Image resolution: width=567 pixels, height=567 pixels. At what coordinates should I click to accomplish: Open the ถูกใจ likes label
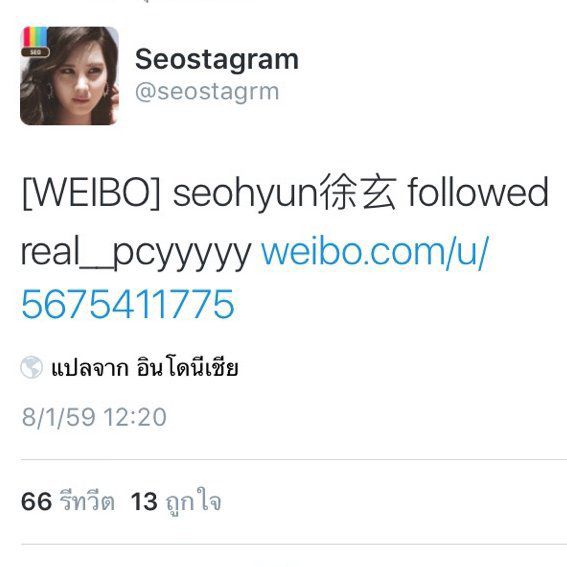[193, 502]
